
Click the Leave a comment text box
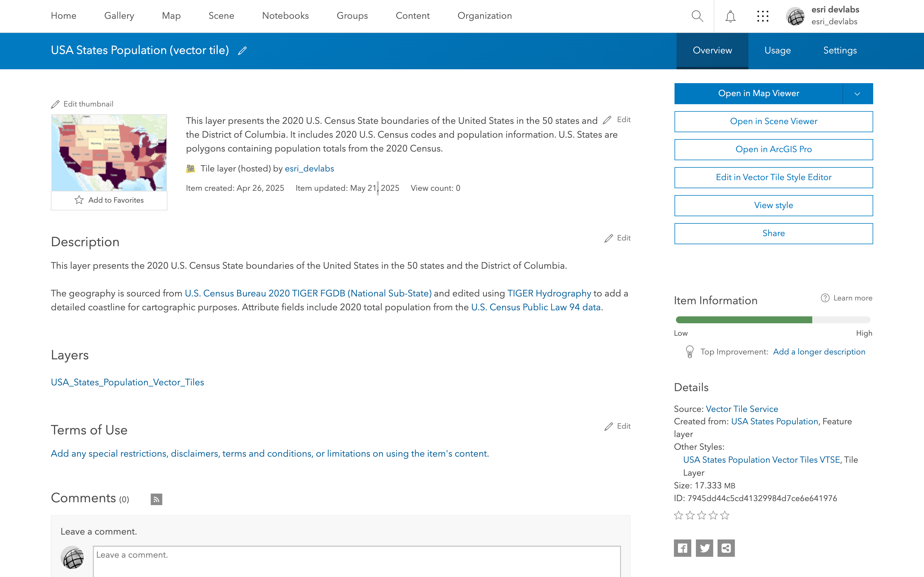(357, 560)
